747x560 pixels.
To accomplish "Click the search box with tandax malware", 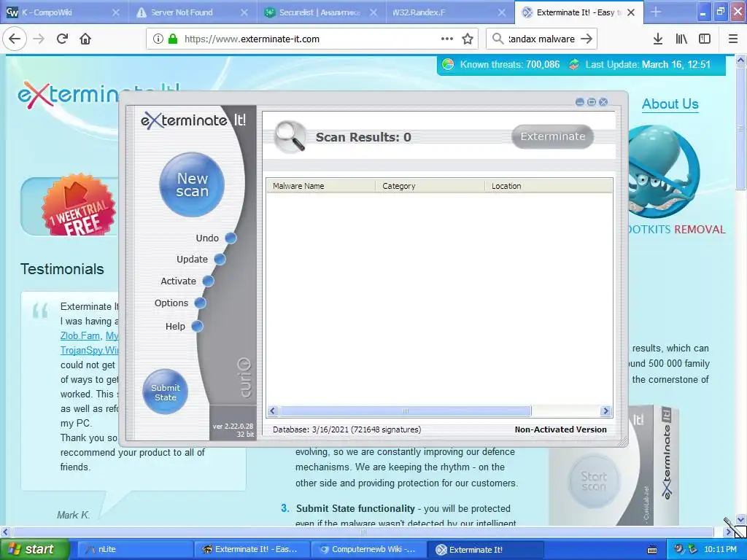I will pyautogui.click(x=542, y=39).
